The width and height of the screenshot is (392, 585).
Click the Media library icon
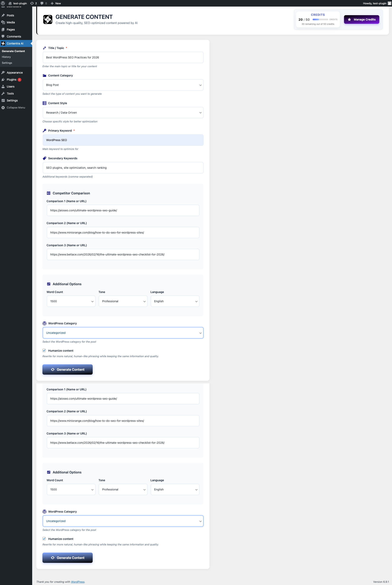3,22
